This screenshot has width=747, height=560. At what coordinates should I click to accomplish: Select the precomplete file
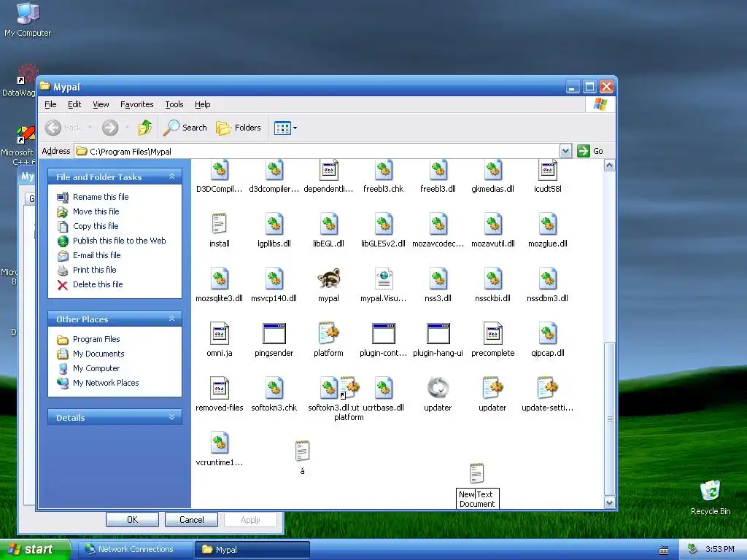click(492, 334)
